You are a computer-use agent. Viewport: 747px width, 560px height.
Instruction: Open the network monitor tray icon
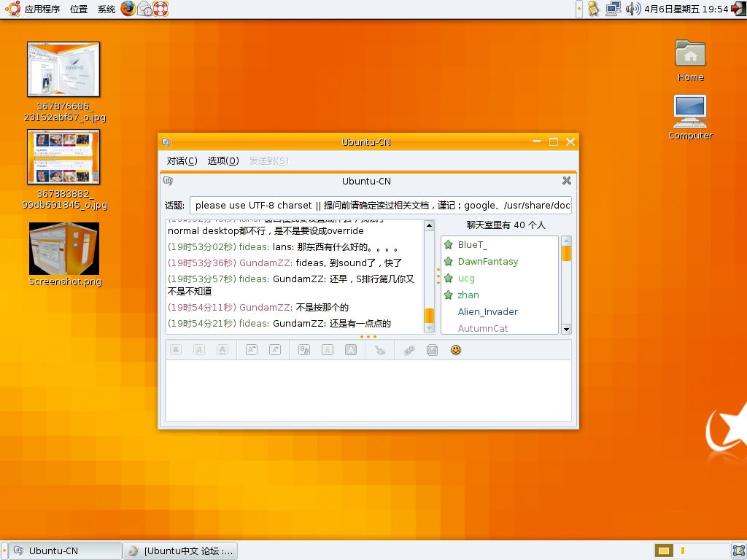pyautogui.click(x=613, y=9)
